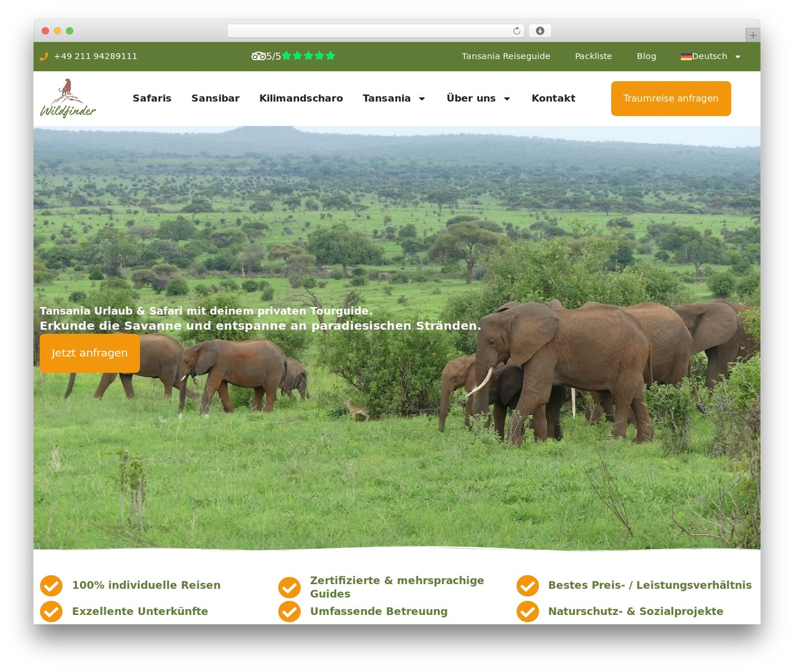Click the browser address bar
This screenshot has width=794, height=672.
point(375,31)
